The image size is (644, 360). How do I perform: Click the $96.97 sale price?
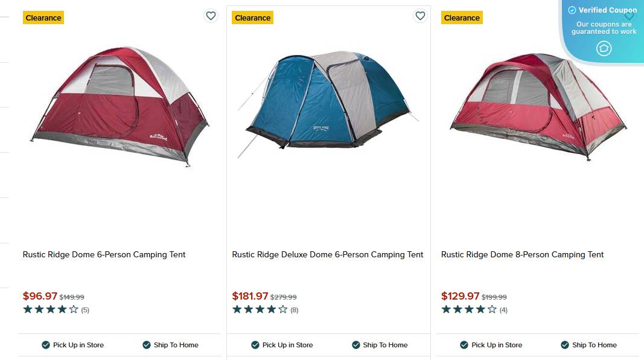[x=40, y=297]
